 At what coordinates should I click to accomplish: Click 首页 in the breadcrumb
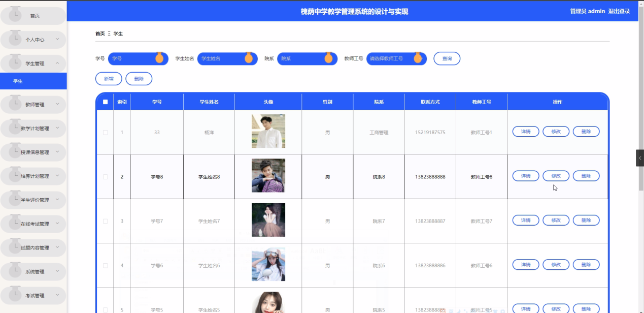(100, 34)
